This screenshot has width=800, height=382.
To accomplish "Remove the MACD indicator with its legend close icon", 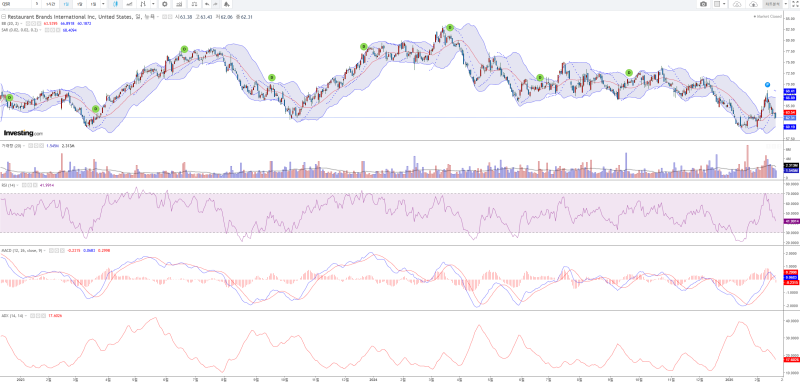I will [x=62, y=250].
